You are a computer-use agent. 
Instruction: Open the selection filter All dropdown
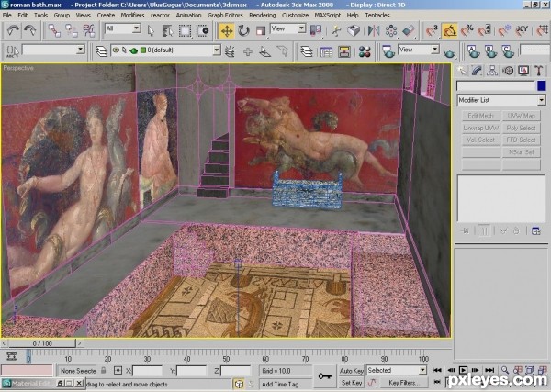[x=123, y=28]
